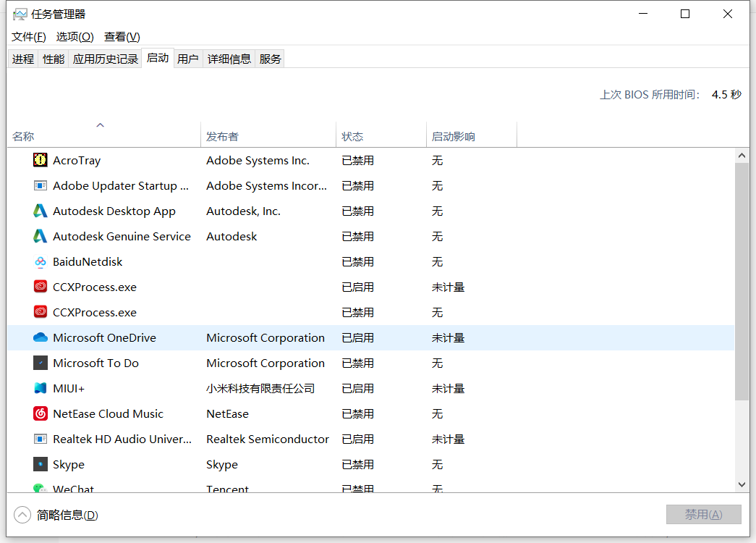
Task: Select the AcroTray row name
Action: coord(77,160)
